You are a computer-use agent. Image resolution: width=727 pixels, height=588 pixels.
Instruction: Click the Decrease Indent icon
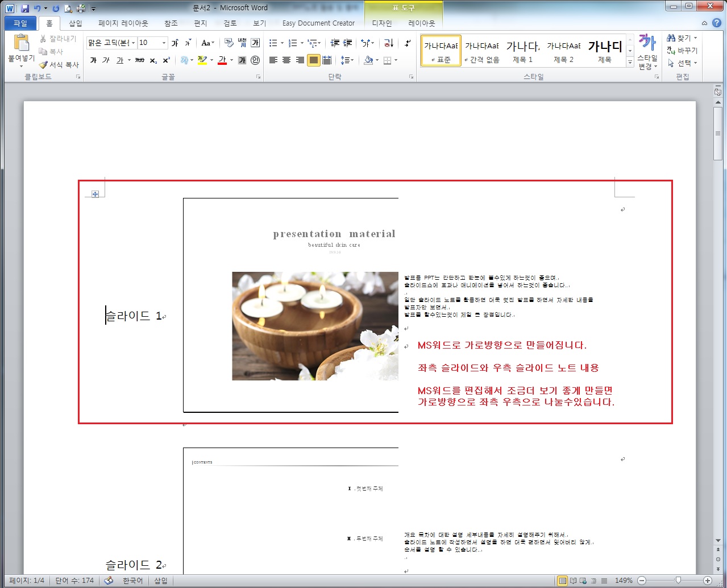click(x=334, y=43)
